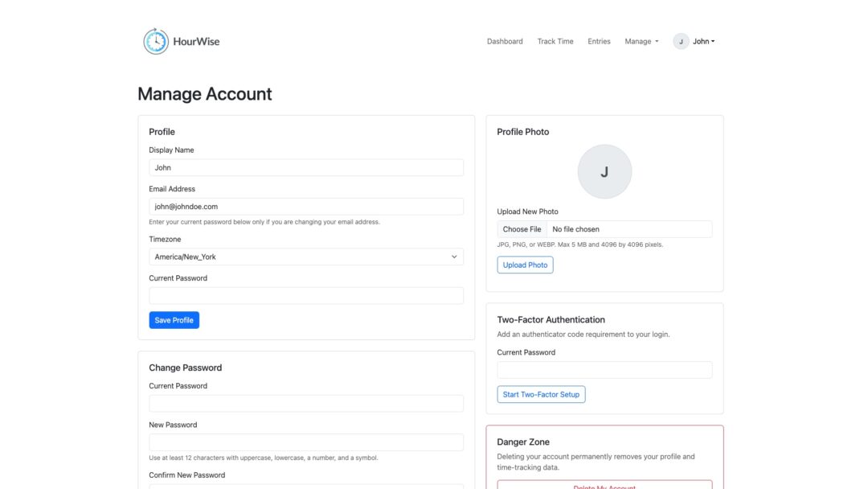Click the Change Password heading
The image size is (868, 489).
(x=186, y=368)
